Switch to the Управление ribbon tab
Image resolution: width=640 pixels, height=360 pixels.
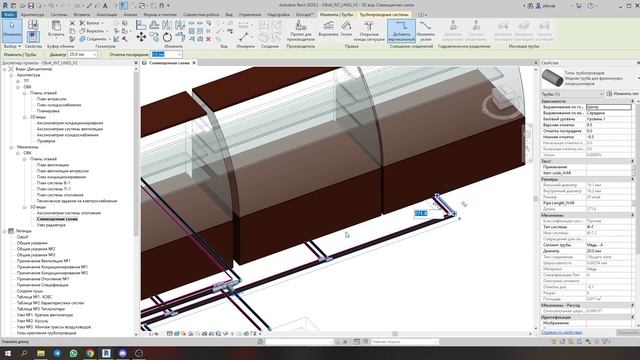click(x=250, y=14)
